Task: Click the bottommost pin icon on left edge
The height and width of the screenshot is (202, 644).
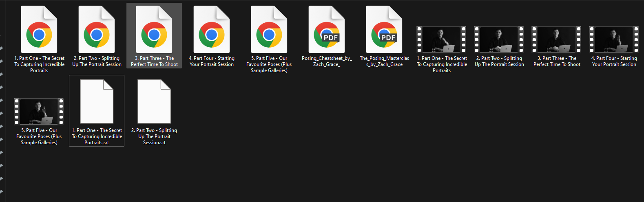Action: [2, 191]
